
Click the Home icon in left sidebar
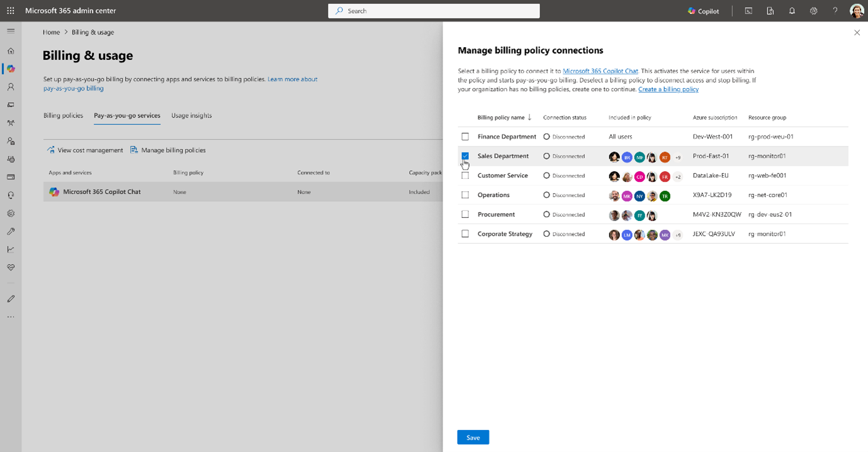(x=11, y=51)
